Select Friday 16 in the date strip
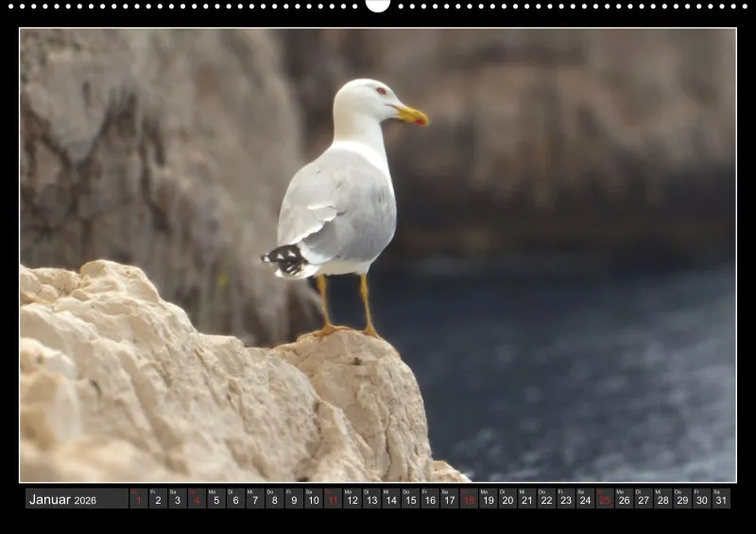The height and width of the screenshot is (534, 756). [x=430, y=499]
